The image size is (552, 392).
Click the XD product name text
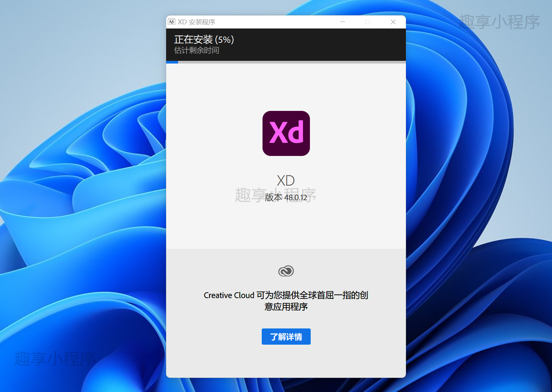286,180
